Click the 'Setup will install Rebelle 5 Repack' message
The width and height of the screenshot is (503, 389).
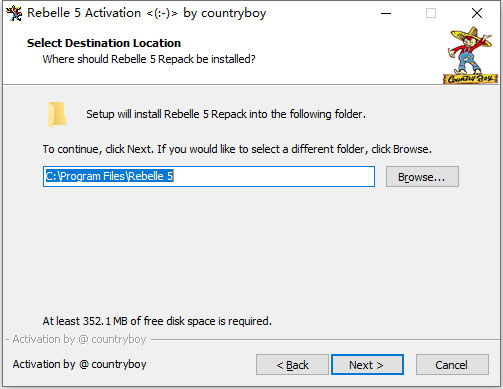click(226, 114)
